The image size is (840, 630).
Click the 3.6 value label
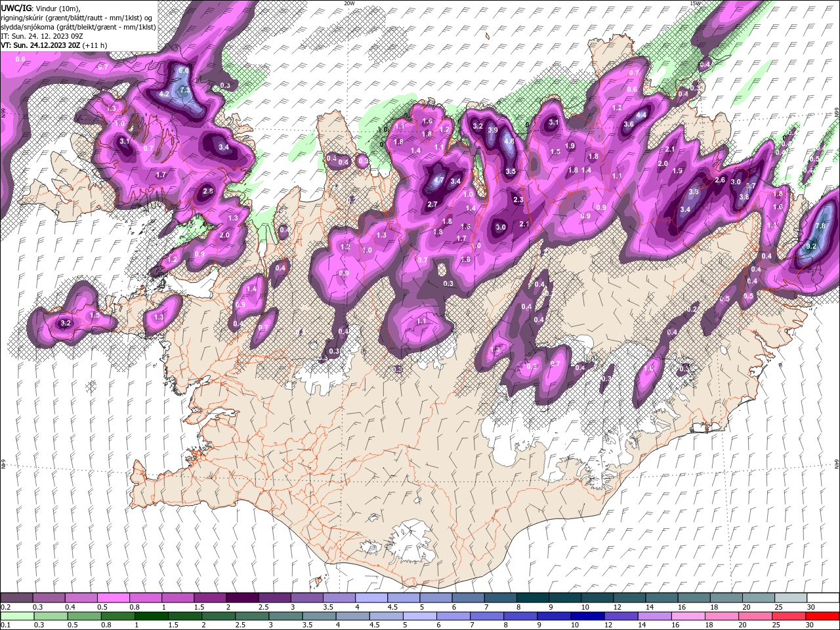pos(629,124)
